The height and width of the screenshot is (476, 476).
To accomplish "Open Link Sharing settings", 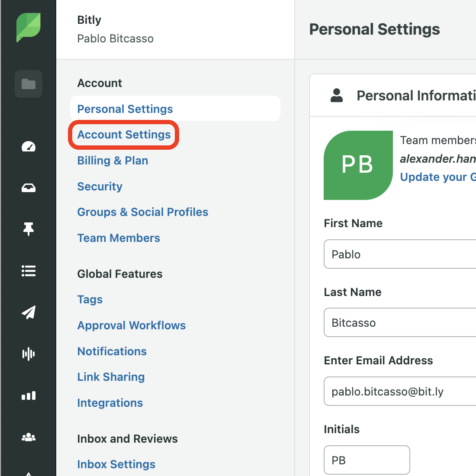I will coord(111,377).
